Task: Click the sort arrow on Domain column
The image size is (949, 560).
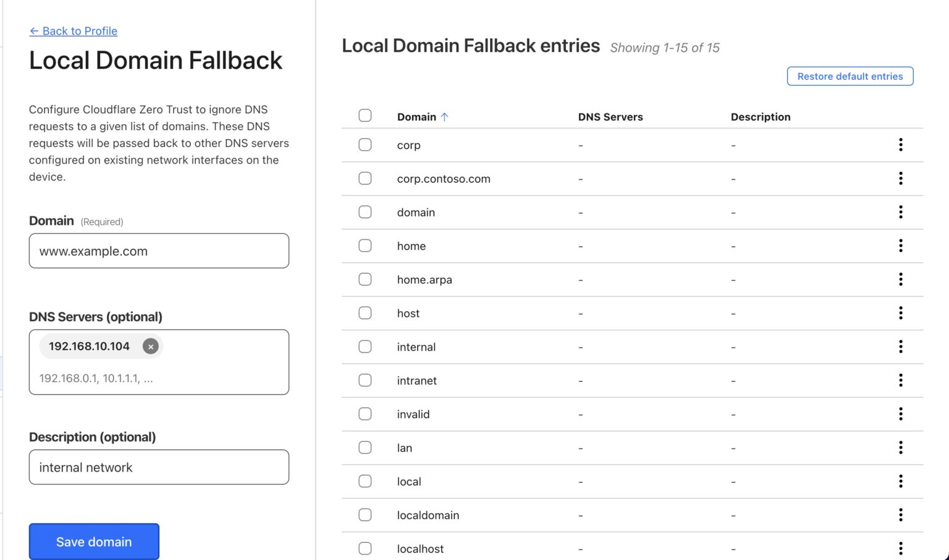Action: pos(445,116)
